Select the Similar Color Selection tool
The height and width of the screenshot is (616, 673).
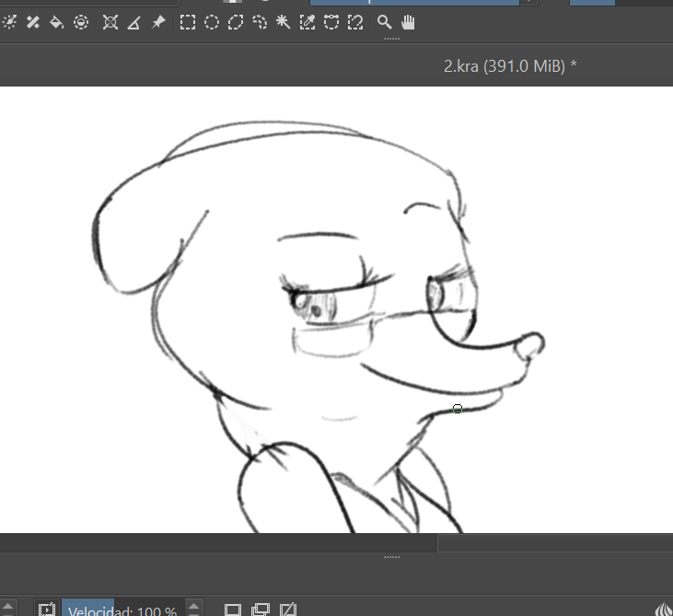307,22
